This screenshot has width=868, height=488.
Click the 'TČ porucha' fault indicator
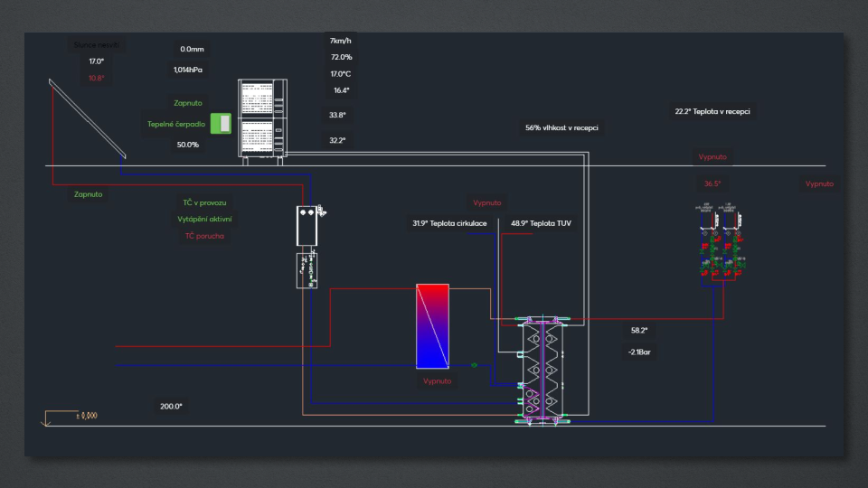point(204,236)
